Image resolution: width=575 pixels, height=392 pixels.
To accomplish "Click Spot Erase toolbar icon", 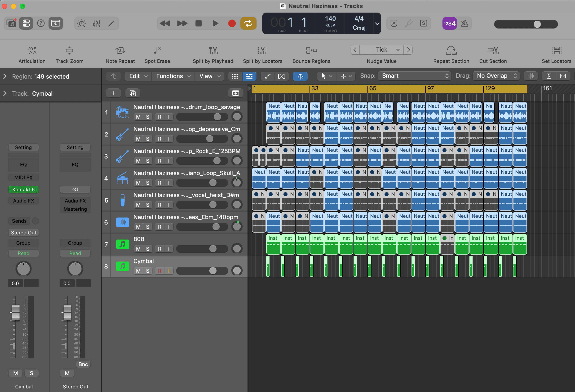I will point(157,51).
